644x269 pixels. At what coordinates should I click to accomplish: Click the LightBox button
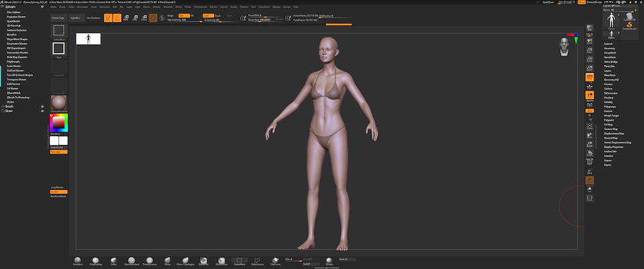click(x=75, y=17)
